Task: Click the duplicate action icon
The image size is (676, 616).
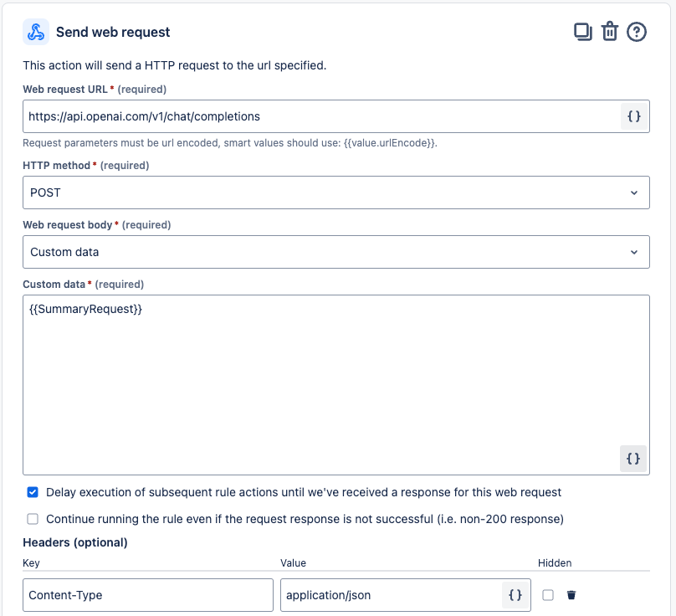Action: pyautogui.click(x=583, y=32)
